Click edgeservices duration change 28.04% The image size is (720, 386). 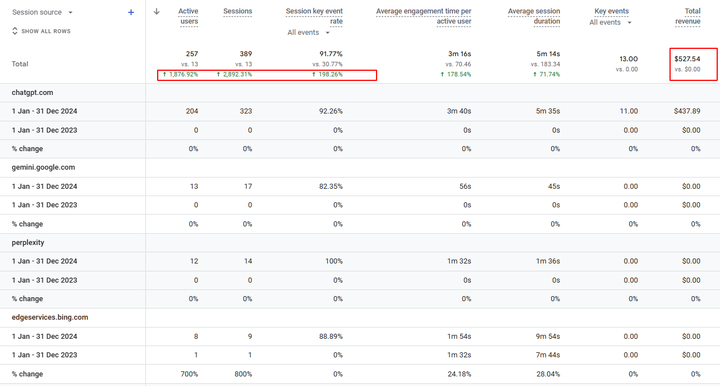tap(548, 374)
